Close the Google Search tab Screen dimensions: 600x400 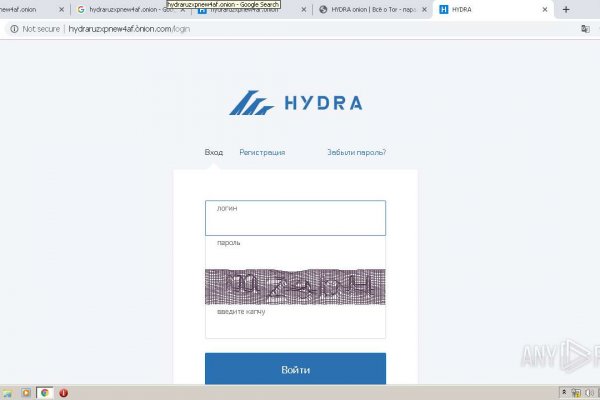coord(183,9)
